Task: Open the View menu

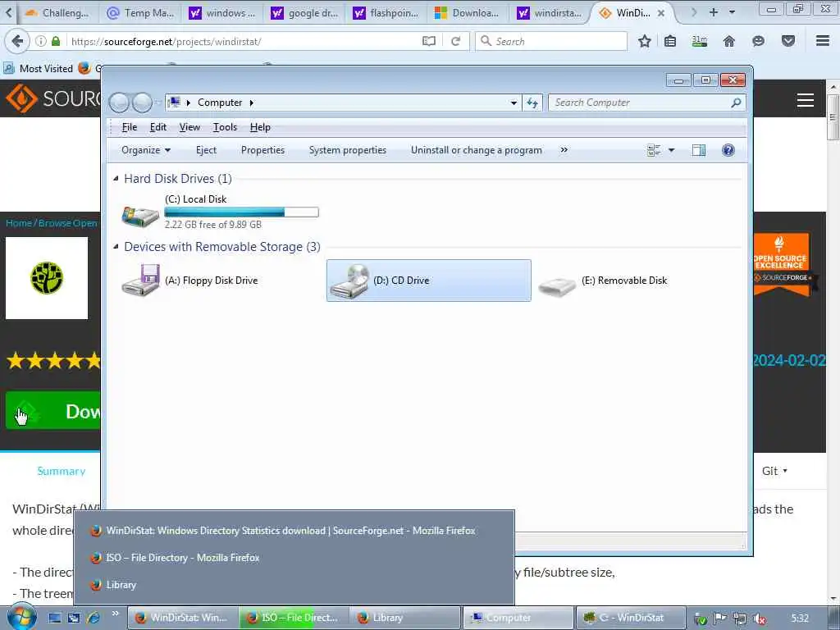Action: tap(189, 127)
